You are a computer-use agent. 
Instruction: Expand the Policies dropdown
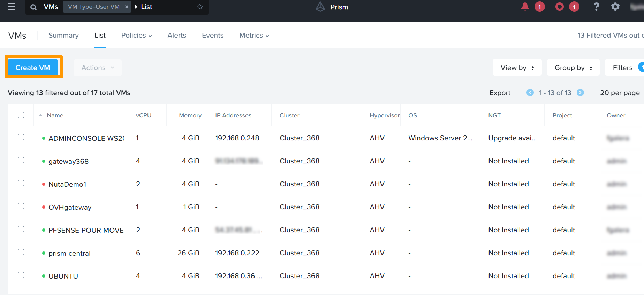point(136,36)
